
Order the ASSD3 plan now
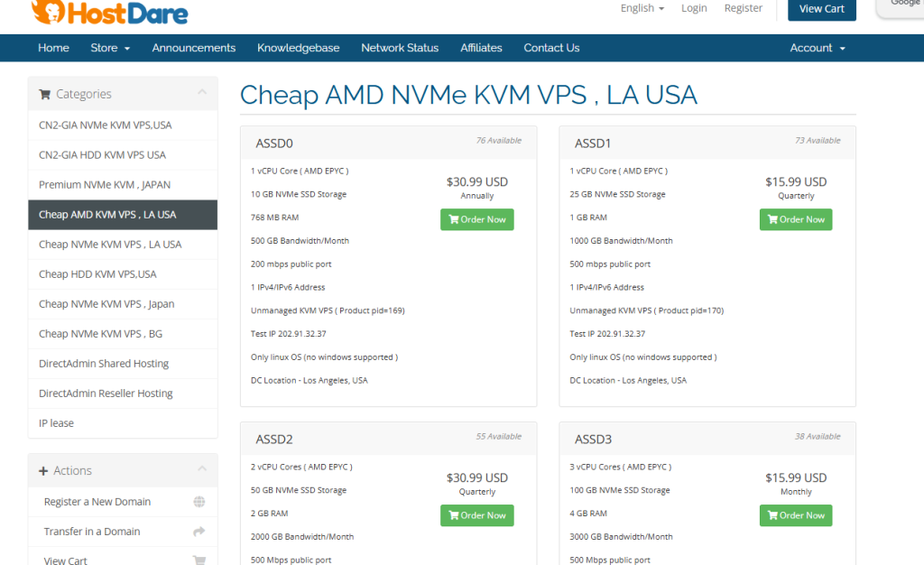[796, 515]
